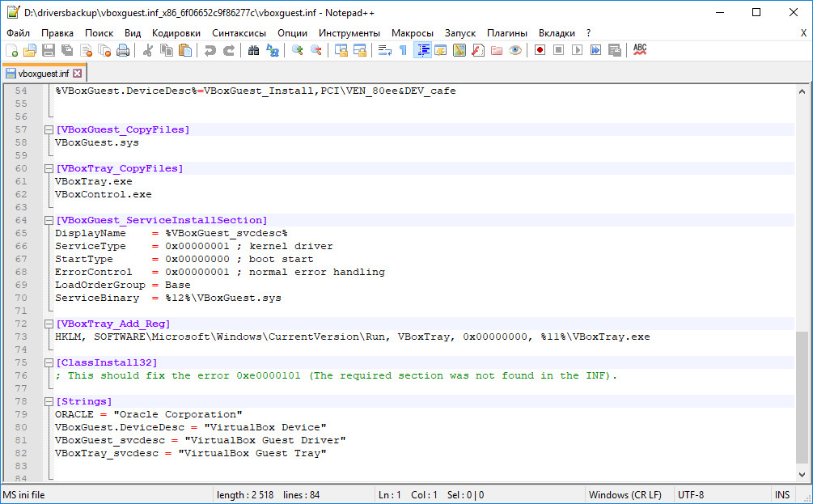Close the vboxguest.inf tab with its X
This screenshot has height=504, width=813.
point(78,74)
